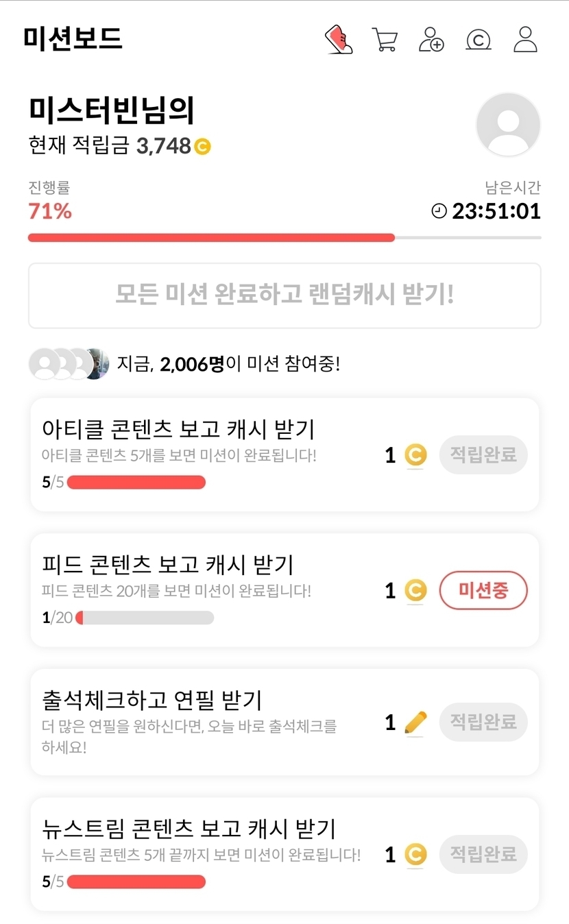The height and width of the screenshot is (924, 569).
Task: Tap the coin icon on feed content mission
Action: (415, 591)
